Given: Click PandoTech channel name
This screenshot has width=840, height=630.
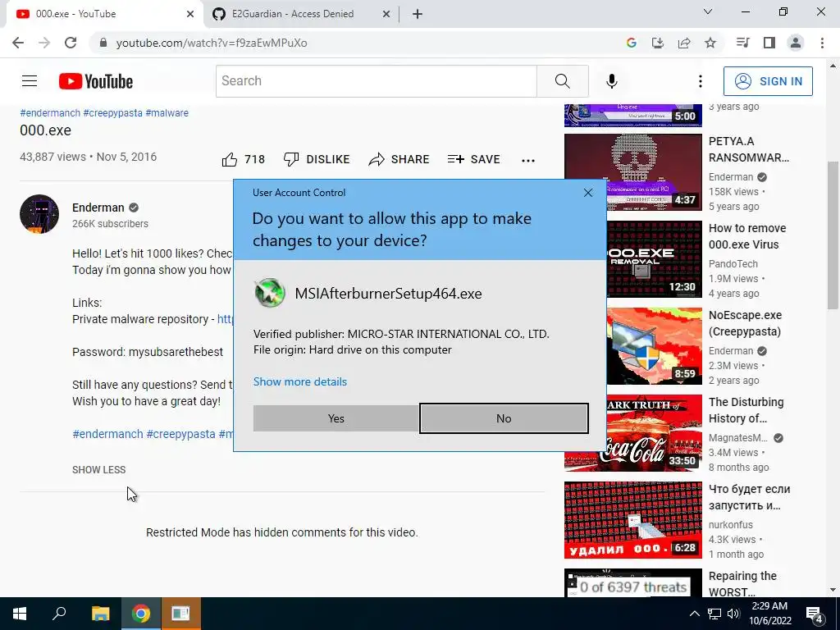Looking at the screenshot, I should 733,264.
